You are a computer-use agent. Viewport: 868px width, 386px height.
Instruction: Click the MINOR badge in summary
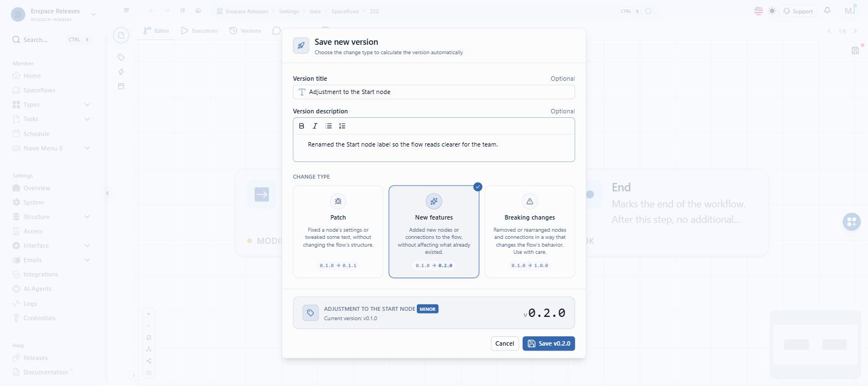[x=427, y=309]
